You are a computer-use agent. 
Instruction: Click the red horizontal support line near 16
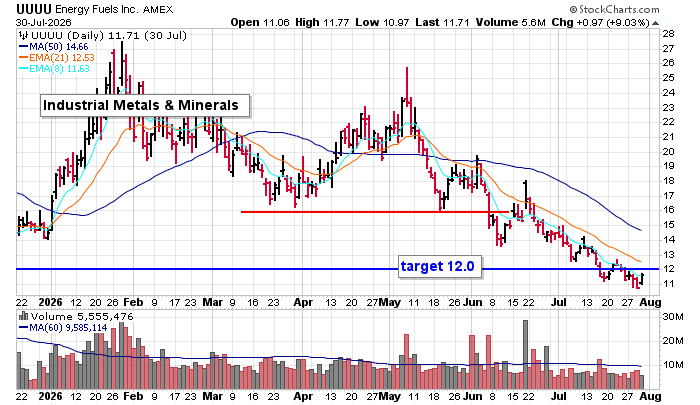click(x=374, y=212)
